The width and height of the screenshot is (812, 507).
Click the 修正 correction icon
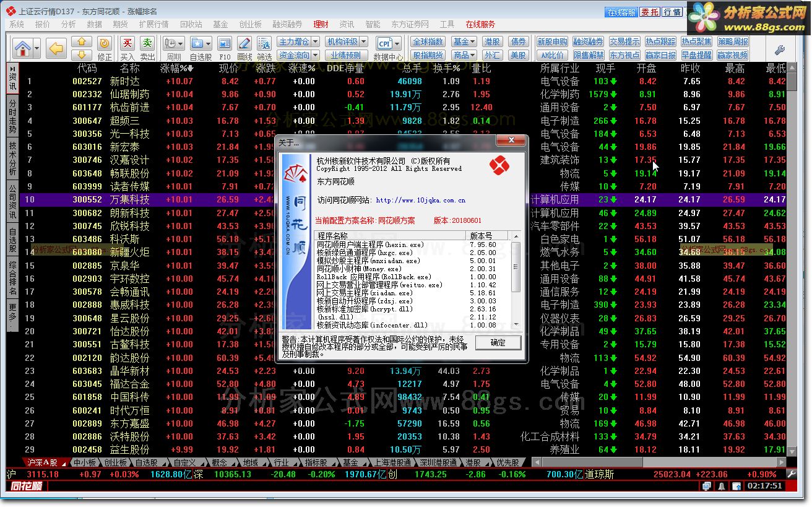105,48
